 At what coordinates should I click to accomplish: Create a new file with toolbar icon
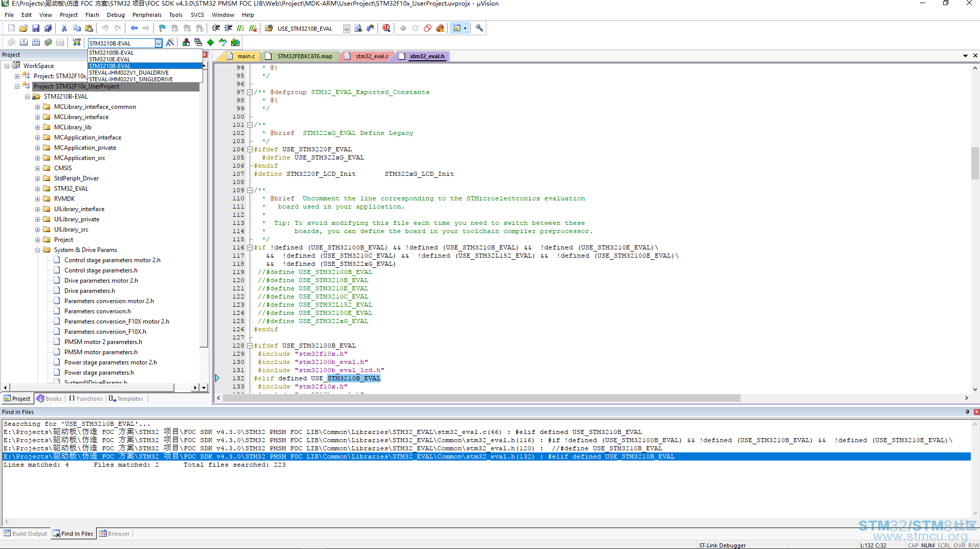pos(11,28)
